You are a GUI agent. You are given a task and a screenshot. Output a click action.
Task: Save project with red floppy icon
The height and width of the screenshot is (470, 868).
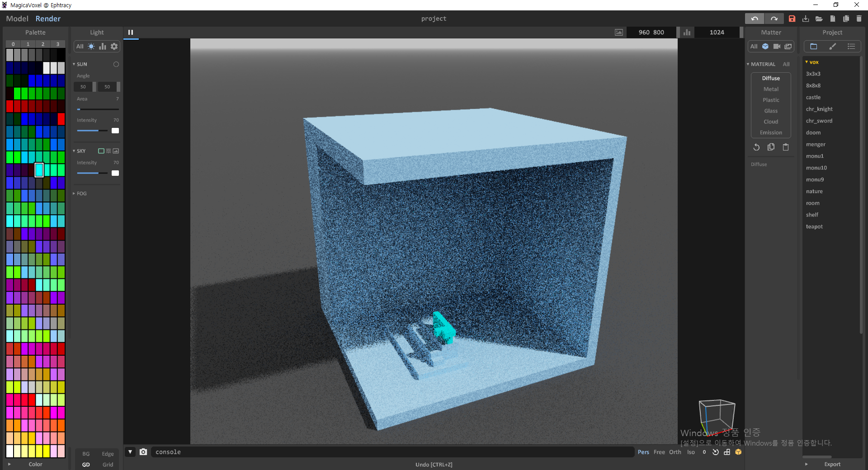tap(792, 19)
